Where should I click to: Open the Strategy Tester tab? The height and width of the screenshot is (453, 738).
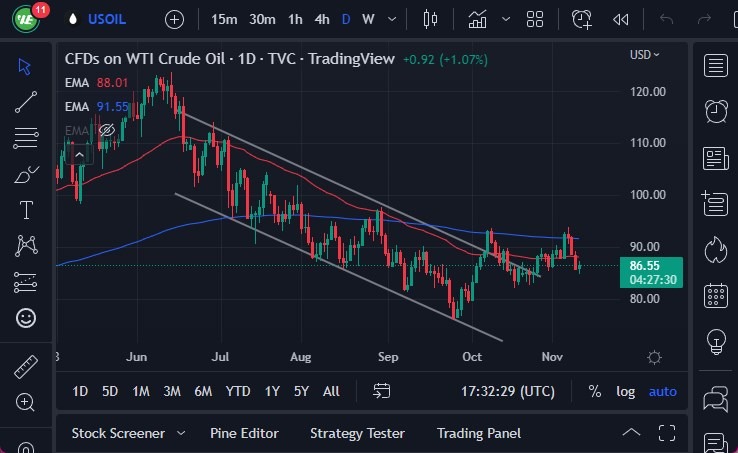(x=357, y=433)
